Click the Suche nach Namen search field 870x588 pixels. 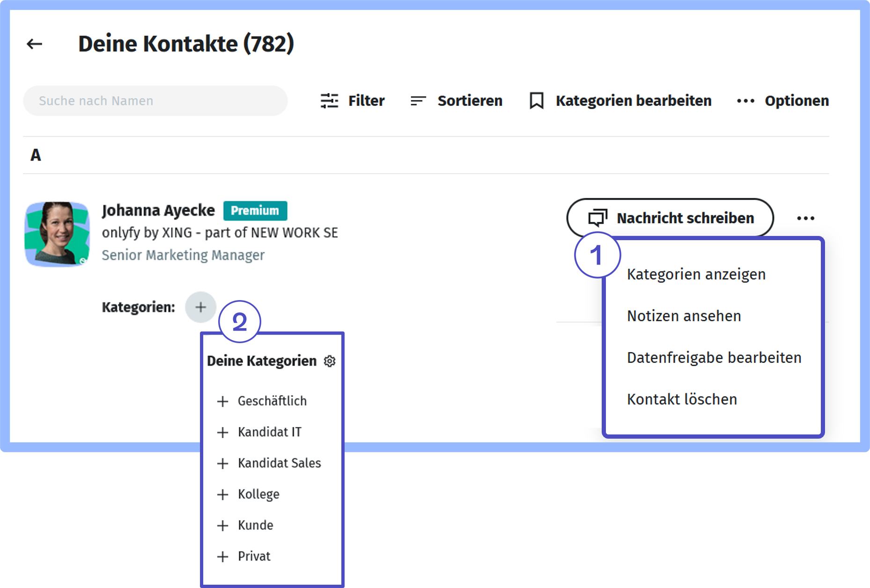(x=155, y=101)
